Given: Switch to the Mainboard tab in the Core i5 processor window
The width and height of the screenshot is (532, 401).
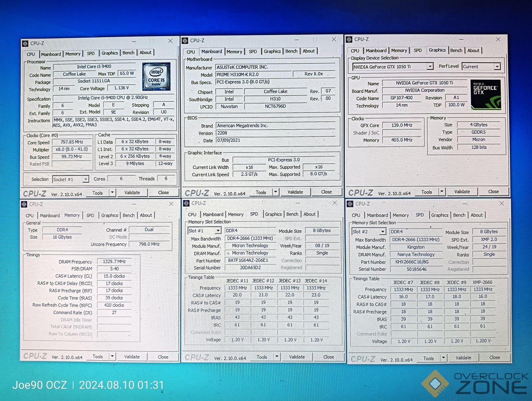Looking at the screenshot, I should [51, 54].
